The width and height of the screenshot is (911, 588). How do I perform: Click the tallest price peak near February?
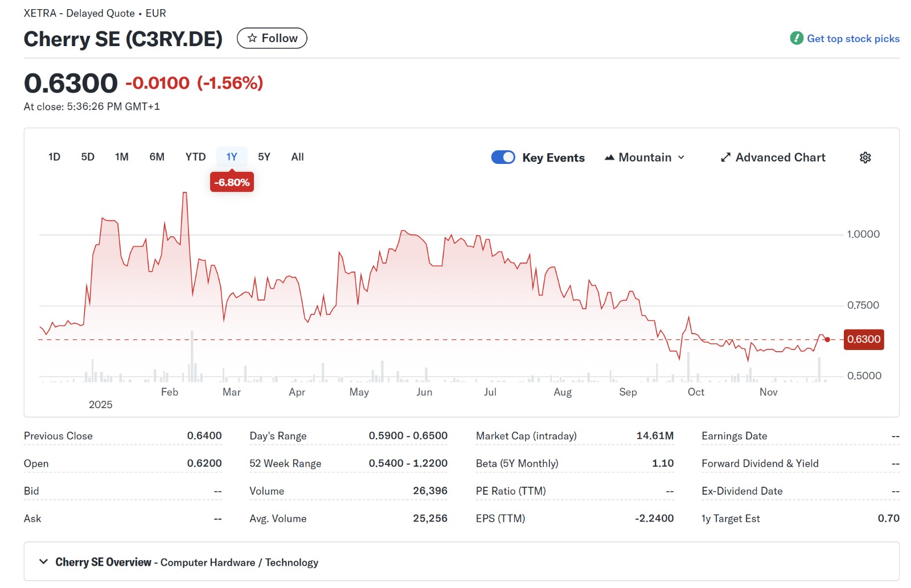(x=184, y=194)
